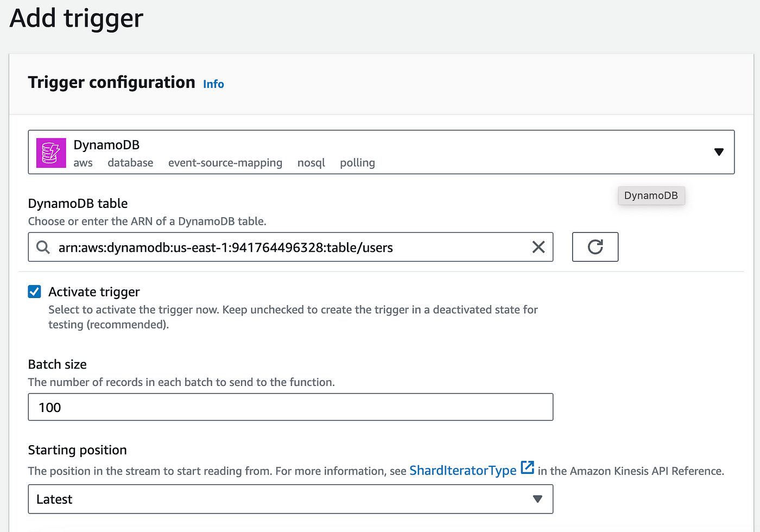Image resolution: width=760 pixels, height=532 pixels.
Task: Click the arrow on the Starting position selector
Action: click(537, 499)
